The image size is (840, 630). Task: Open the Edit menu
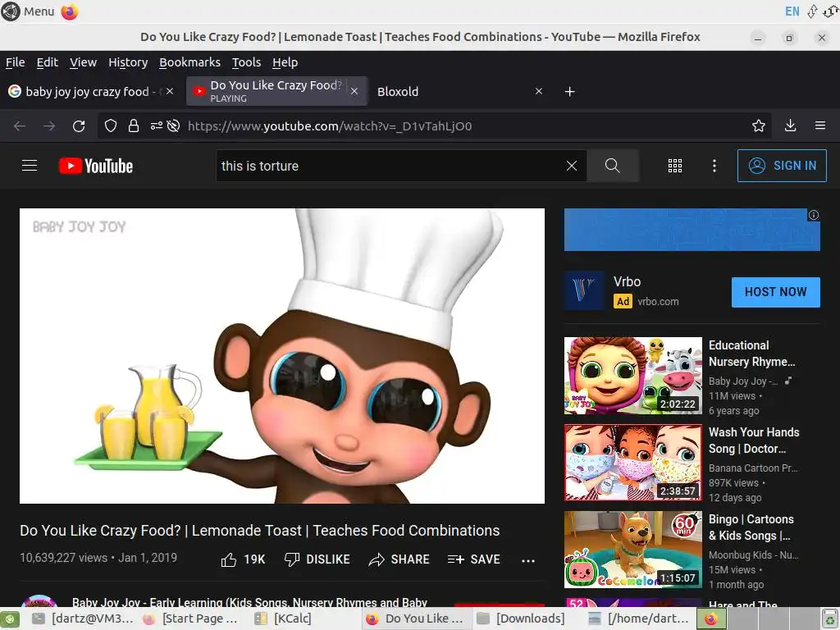(x=47, y=62)
